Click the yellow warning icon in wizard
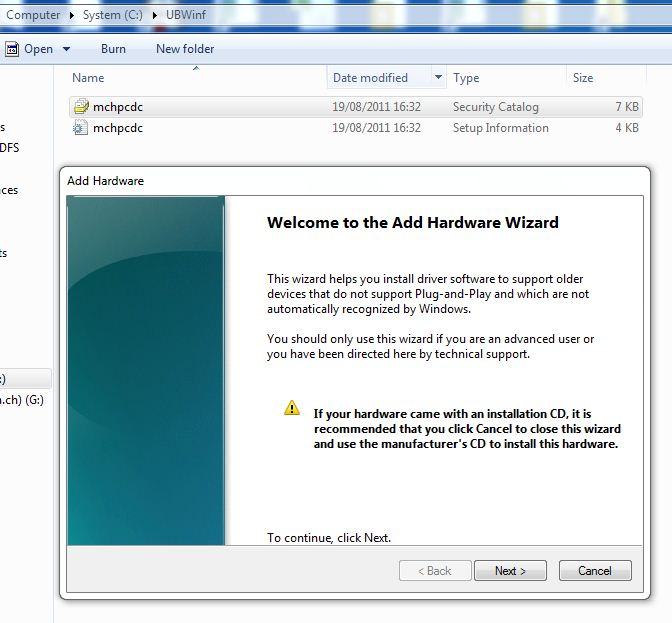 pyautogui.click(x=292, y=407)
